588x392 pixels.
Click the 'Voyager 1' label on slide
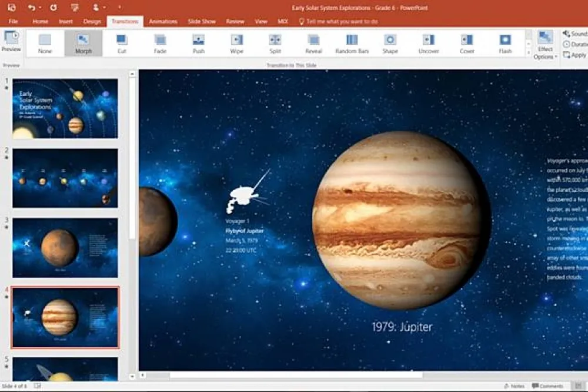238,221
